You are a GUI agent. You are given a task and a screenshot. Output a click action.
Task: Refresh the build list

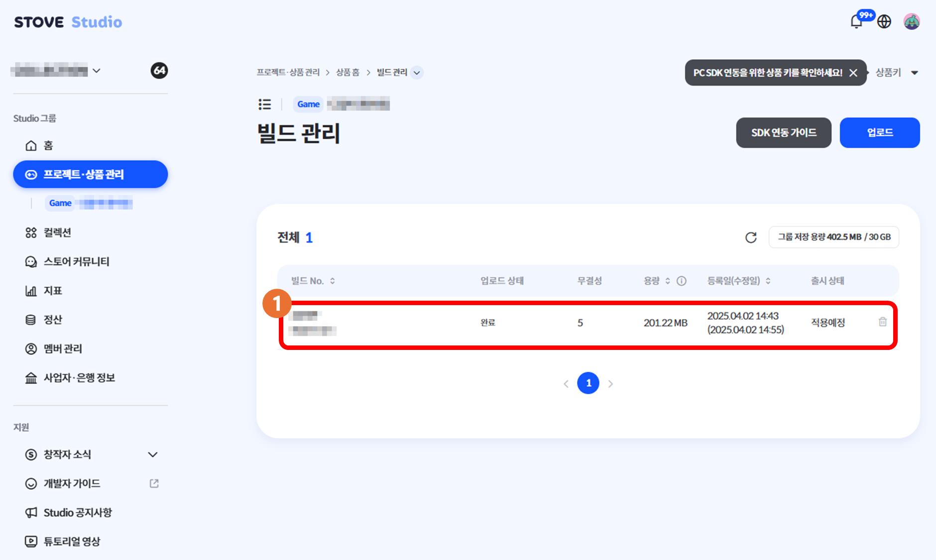pos(751,237)
